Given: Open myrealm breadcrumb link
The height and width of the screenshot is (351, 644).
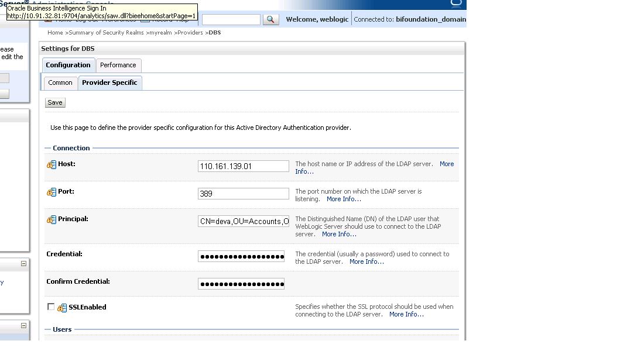Looking at the screenshot, I should coord(160,32).
